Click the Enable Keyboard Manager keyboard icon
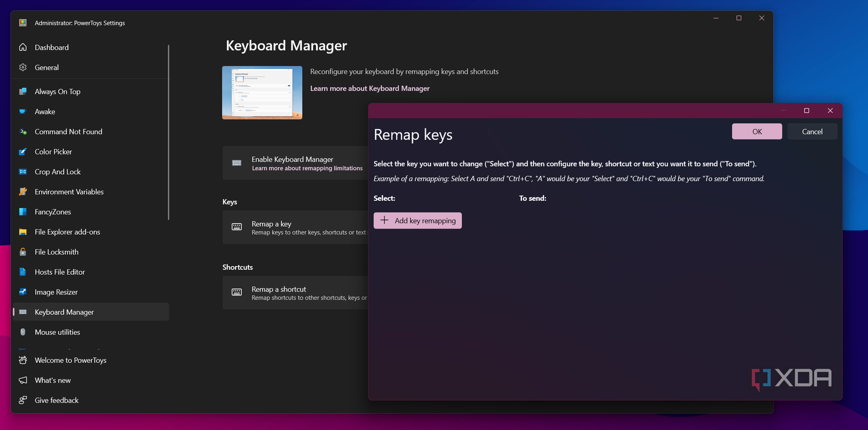 point(237,163)
